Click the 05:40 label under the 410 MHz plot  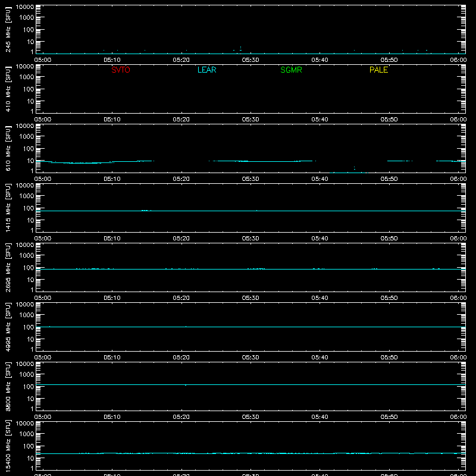coord(320,120)
